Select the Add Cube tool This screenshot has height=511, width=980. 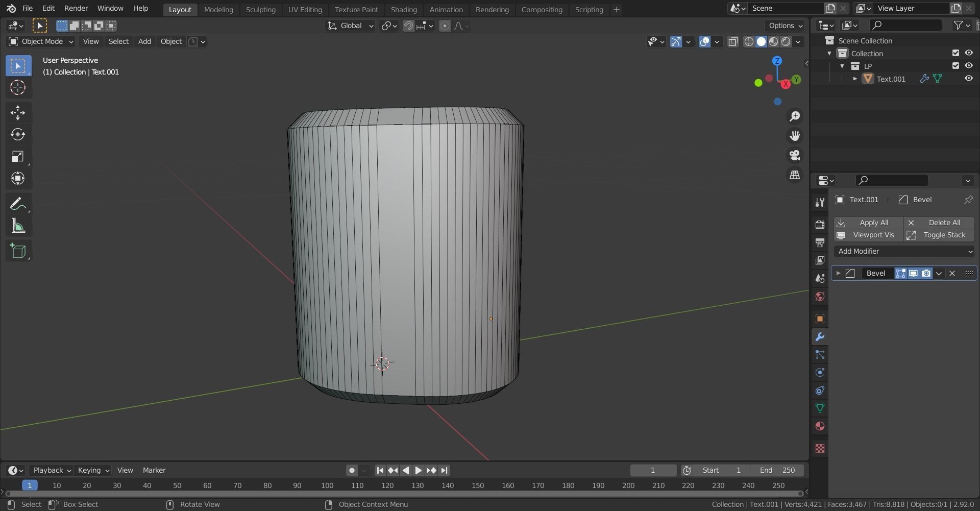[18, 251]
